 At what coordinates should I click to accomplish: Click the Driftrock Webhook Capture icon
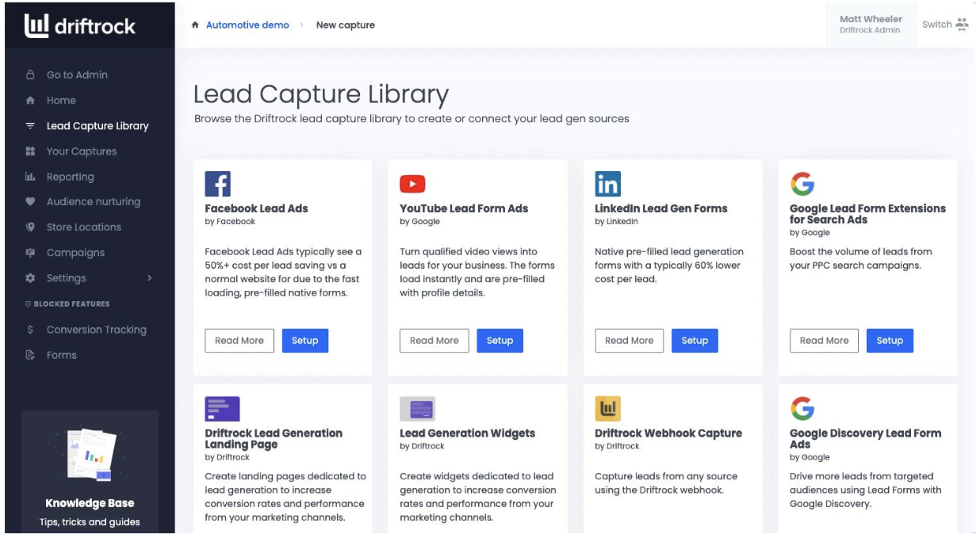[x=607, y=409]
